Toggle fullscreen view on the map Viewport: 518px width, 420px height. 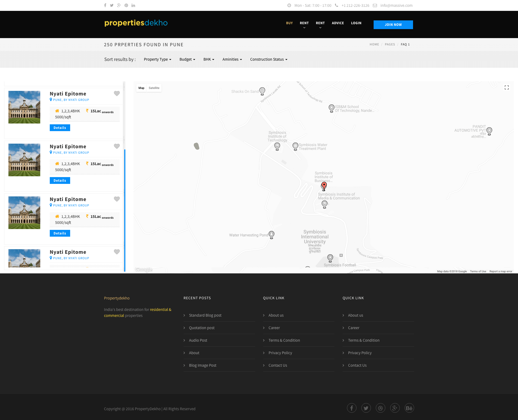pyautogui.click(x=507, y=88)
